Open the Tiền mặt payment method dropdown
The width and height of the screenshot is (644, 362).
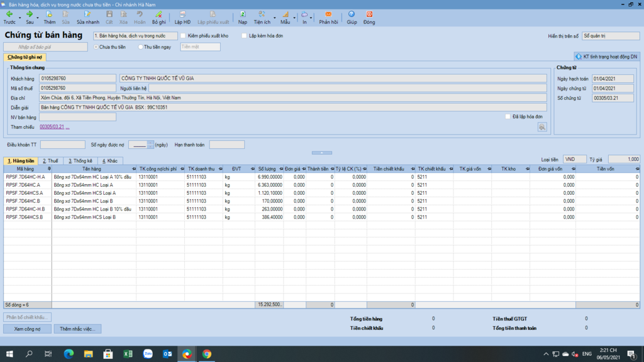(200, 47)
